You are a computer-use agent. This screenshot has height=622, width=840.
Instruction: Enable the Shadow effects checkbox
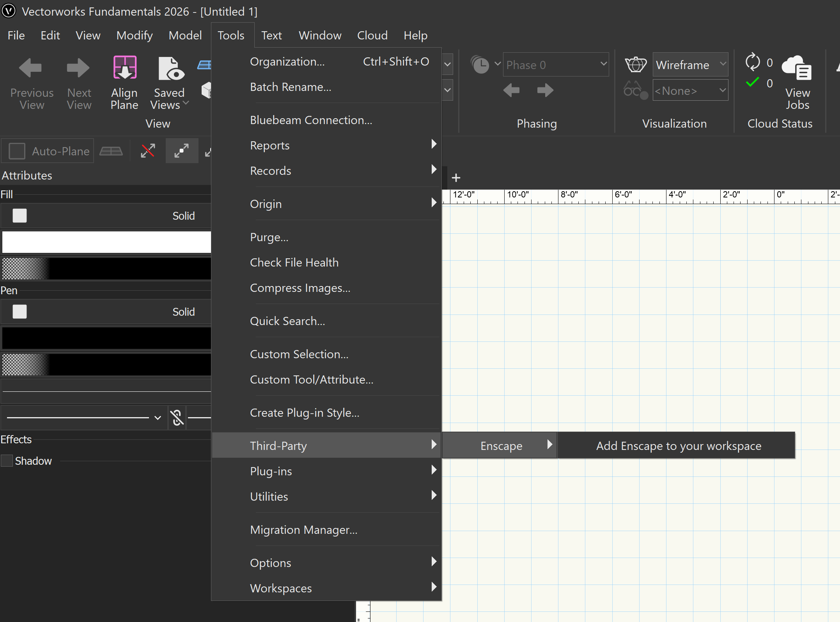click(x=7, y=461)
